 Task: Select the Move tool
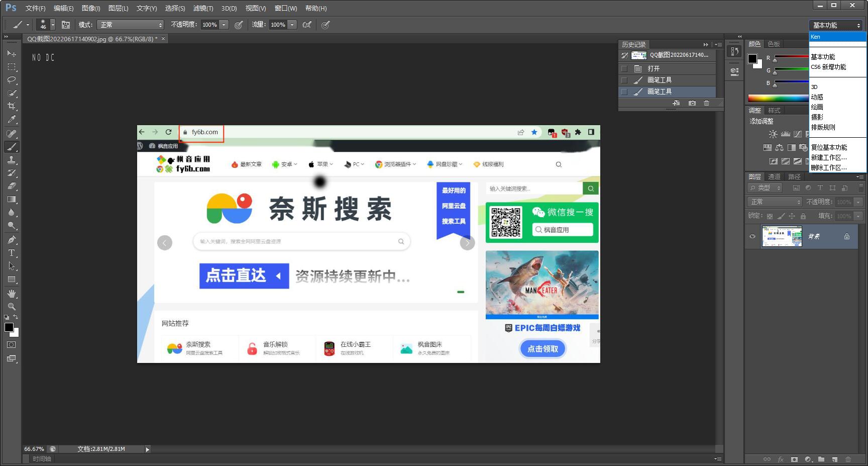coord(12,53)
